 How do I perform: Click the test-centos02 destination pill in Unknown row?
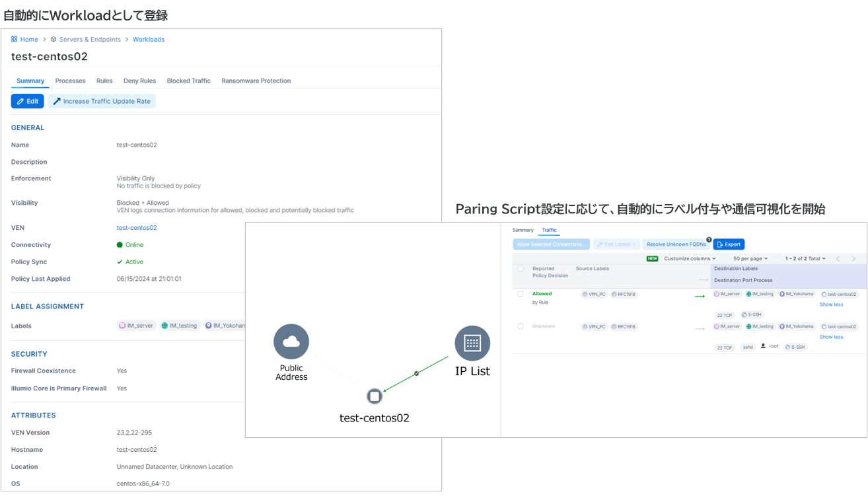point(839,327)
